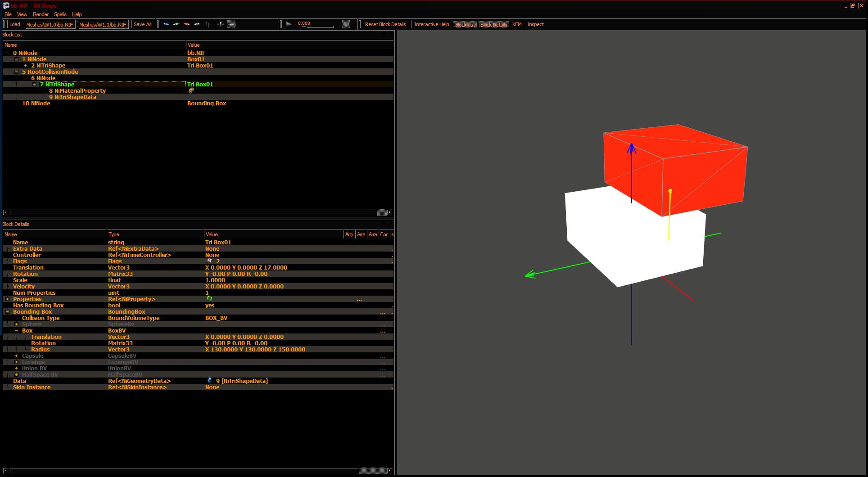Click the green eye view icon
Viewport: 868px width, 477px height.
(x=176, y=24)
